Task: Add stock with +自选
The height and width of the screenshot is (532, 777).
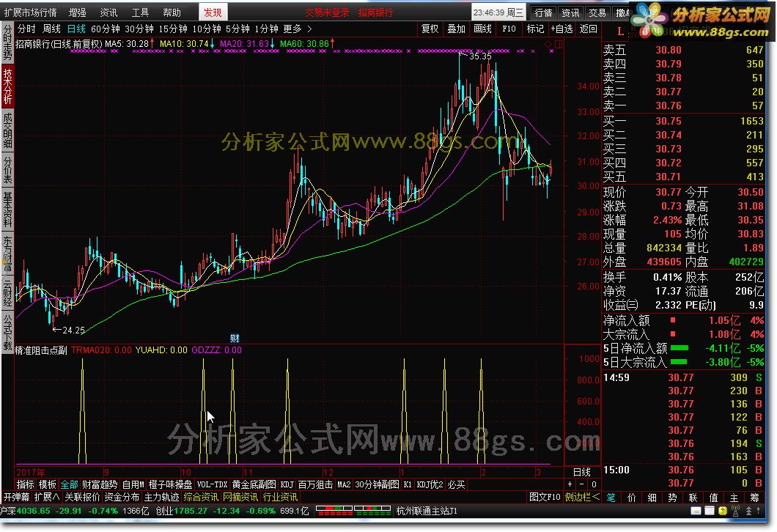Action: (x=562, y=29)
